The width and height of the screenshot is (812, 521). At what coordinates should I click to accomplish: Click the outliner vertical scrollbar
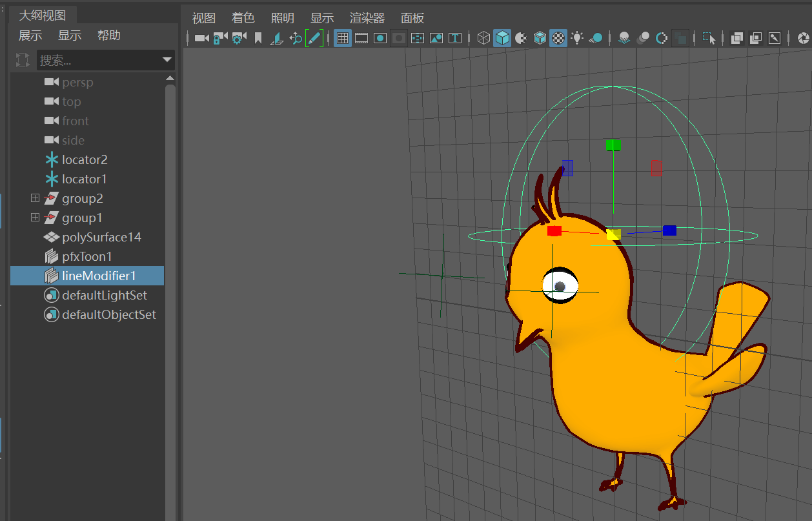170,302
